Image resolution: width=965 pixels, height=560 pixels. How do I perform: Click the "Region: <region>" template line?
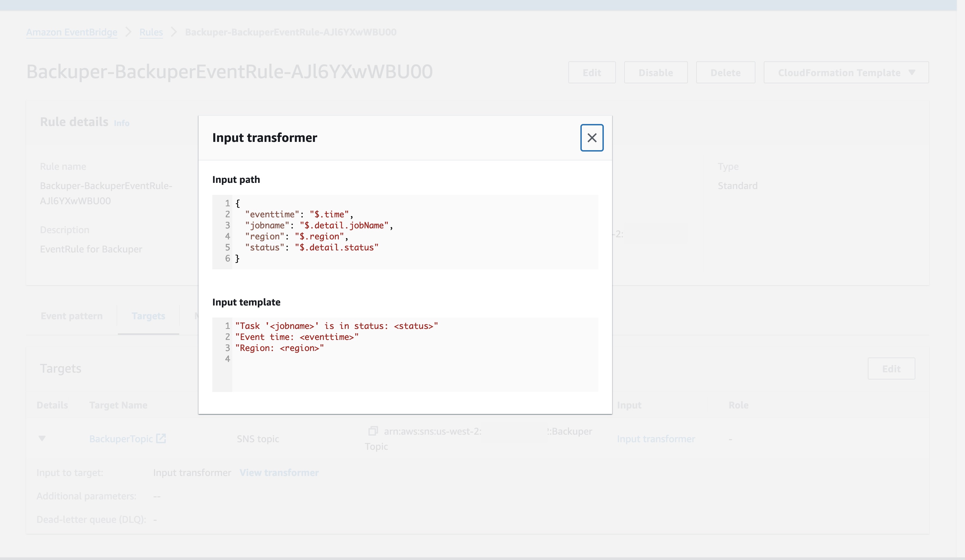pos(280,348)
